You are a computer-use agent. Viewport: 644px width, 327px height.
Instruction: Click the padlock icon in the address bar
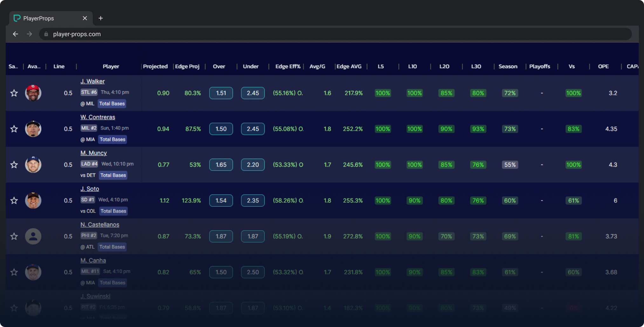coord(46,34)
